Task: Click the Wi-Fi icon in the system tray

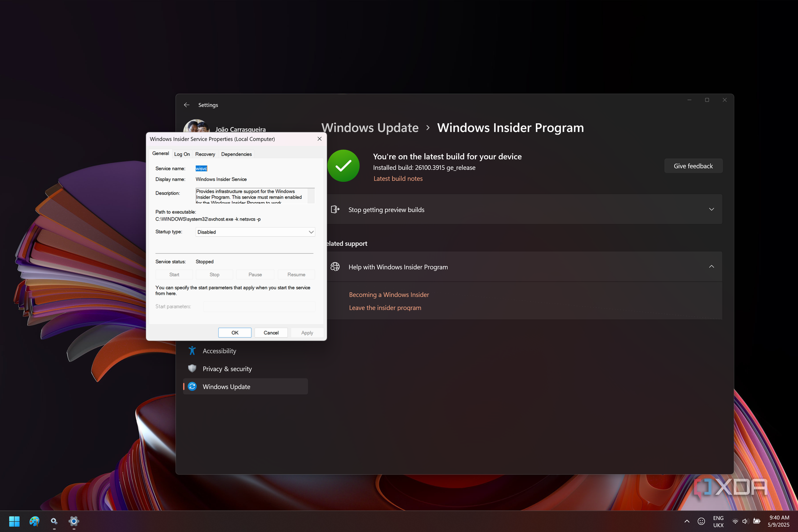Action: (735, 521)
